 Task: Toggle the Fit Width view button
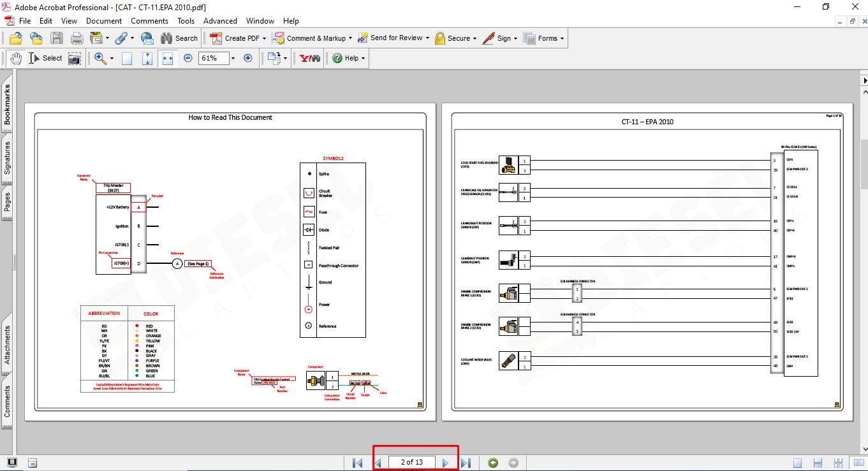click(168, 58)
